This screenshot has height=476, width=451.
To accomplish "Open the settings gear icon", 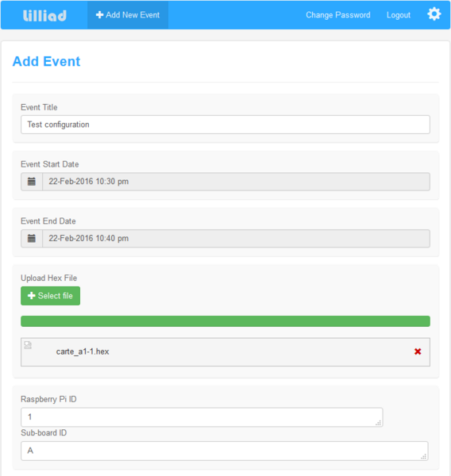I will coord(434,14).
